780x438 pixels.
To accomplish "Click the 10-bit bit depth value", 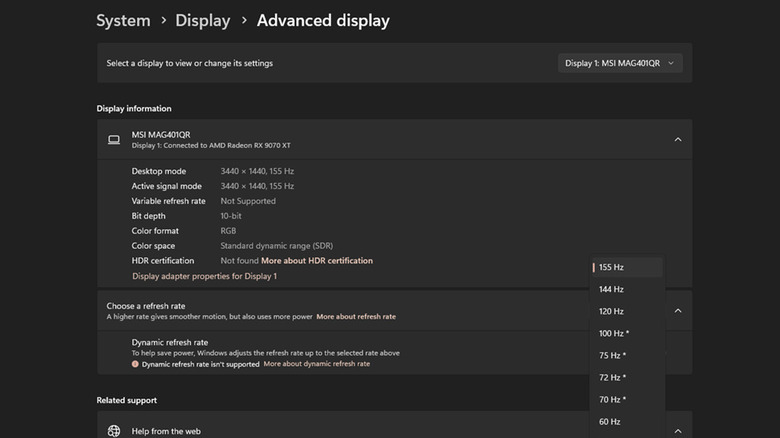I will 231,216.
